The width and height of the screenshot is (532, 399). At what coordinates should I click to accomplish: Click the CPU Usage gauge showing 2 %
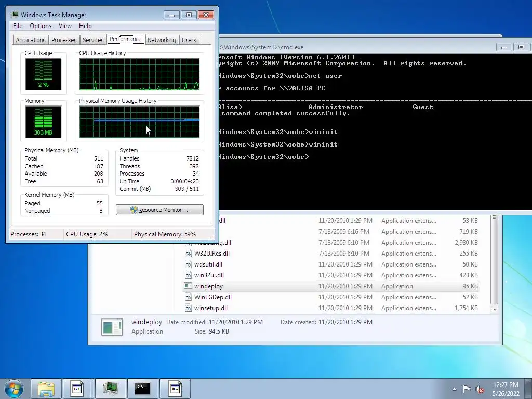[43, 74]
